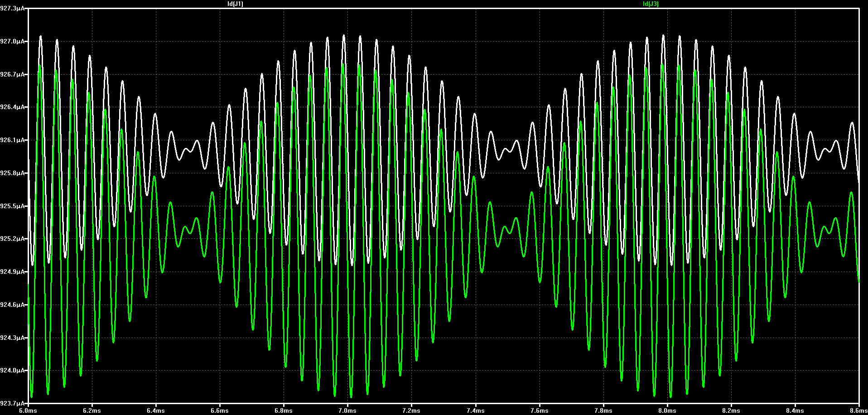Select the 7.0ms time axis label
The width and height of the screenshot is (868, 415).
click(x=347, y=411)
